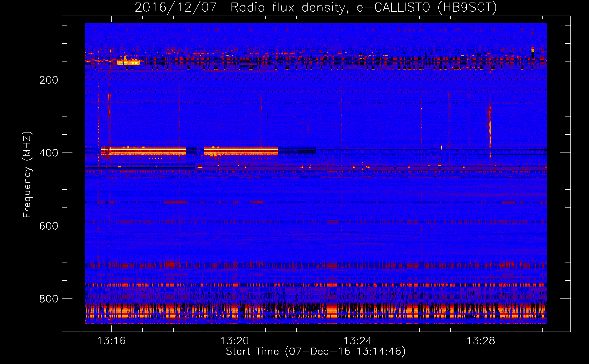Select the '400' frequency axis label
The height and width of the screenshot is (364, 589).
tap(49, 153)
